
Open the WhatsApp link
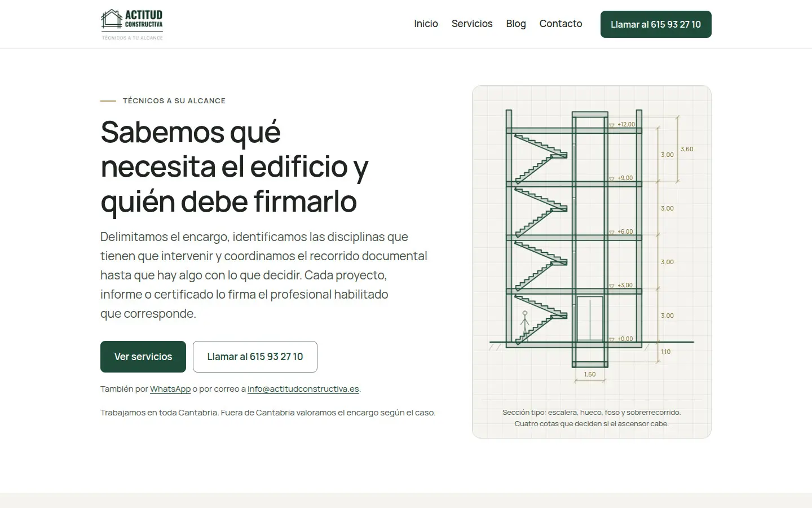[170, 389]
